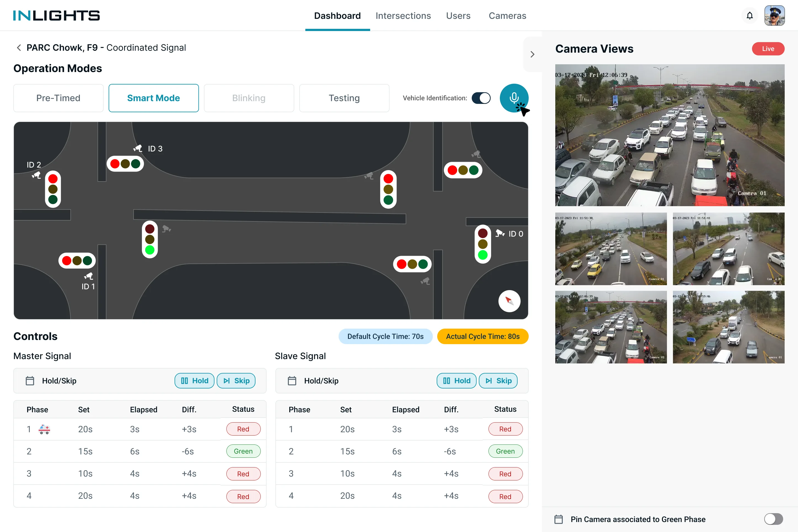Click Skip button for Slave Signal
Screen dimensions: 798x532
coord(498,381)
